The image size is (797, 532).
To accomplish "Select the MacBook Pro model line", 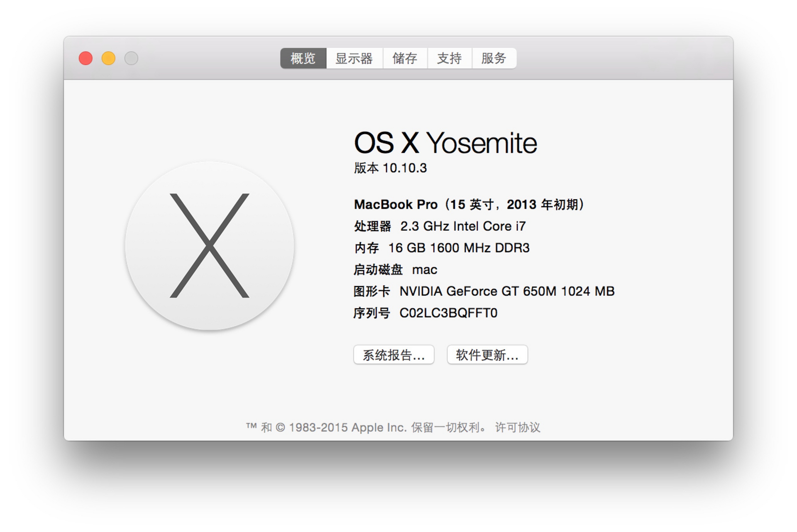I will [469, 205].
